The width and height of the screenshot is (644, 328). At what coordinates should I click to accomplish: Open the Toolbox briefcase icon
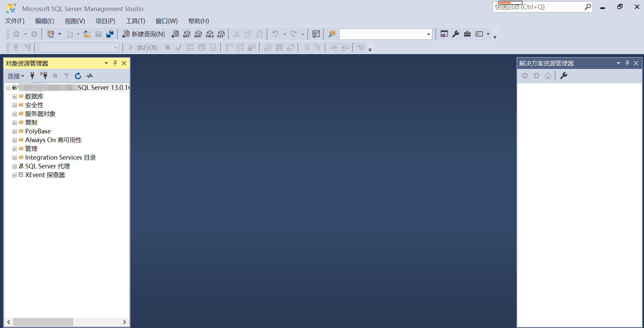pos(467,34)
